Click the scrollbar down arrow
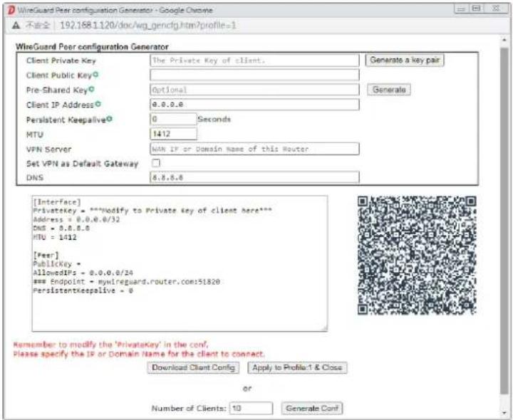Image resolution: width=513 pixels, height=420 pixels. tap(504, 413)
